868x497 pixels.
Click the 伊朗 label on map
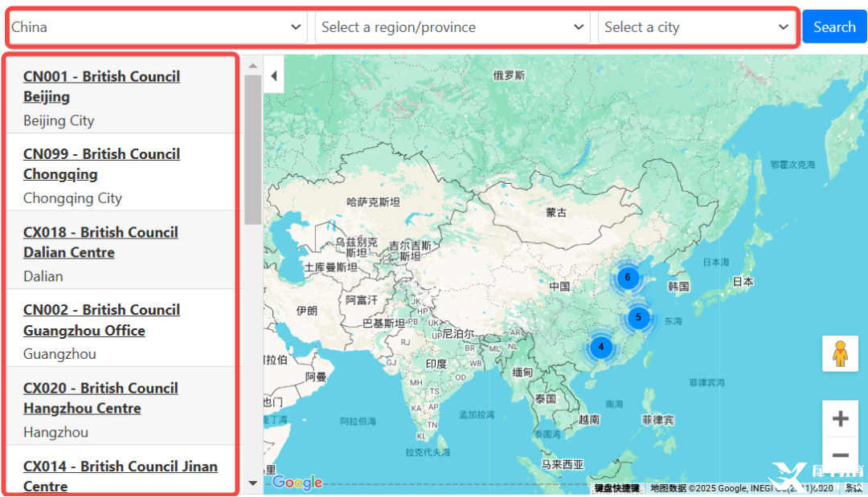point(307,311)
